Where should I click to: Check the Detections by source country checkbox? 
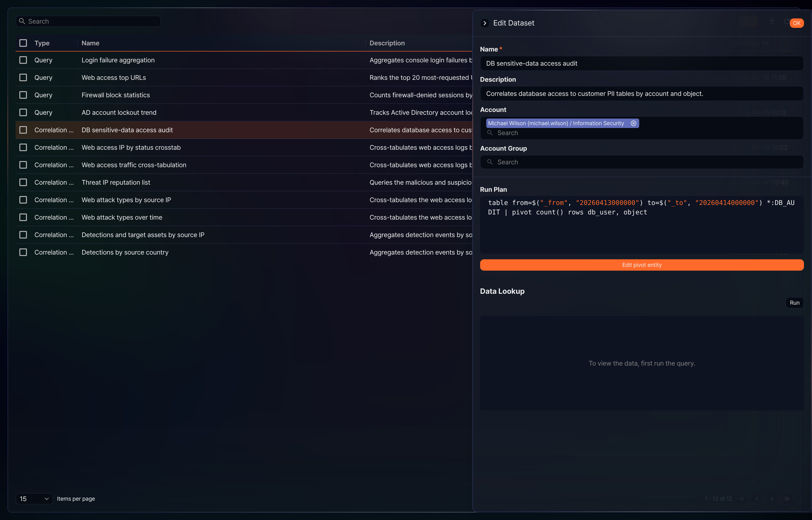coord(23,252)
